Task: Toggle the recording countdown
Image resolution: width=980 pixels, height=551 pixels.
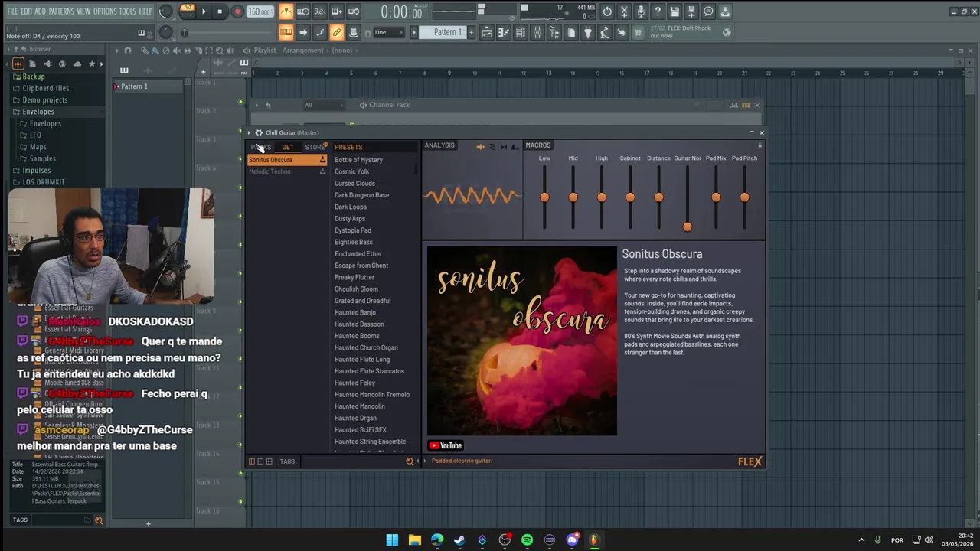Action: [320, 11]
